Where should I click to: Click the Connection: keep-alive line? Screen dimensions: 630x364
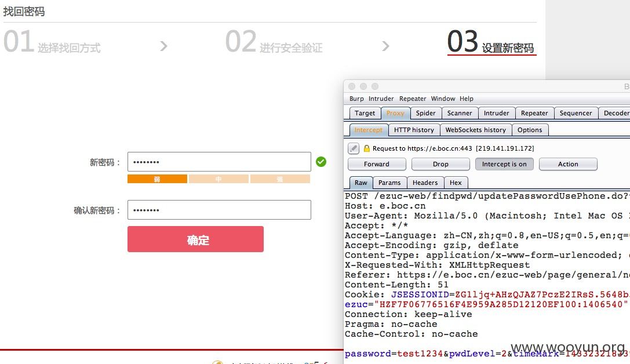[408, 314]
